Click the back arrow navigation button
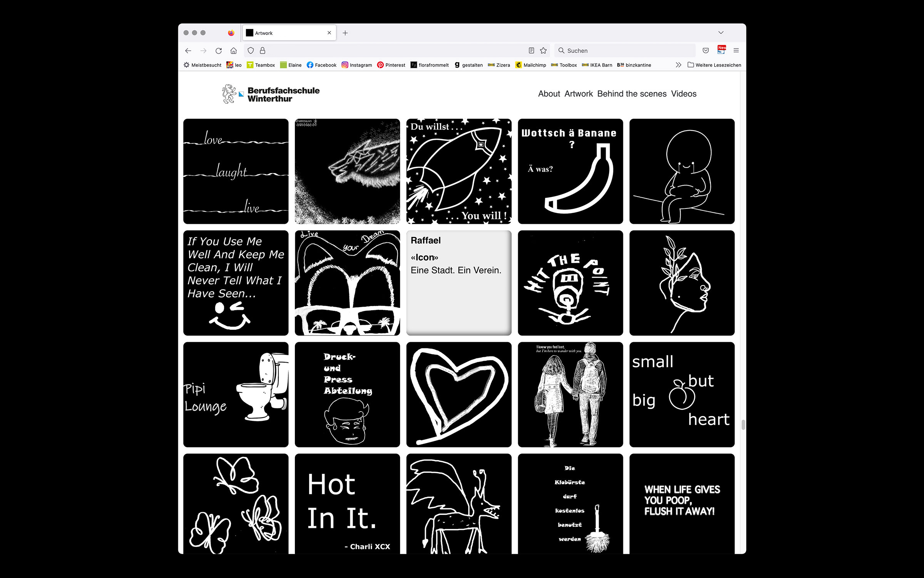 (188, 50)
